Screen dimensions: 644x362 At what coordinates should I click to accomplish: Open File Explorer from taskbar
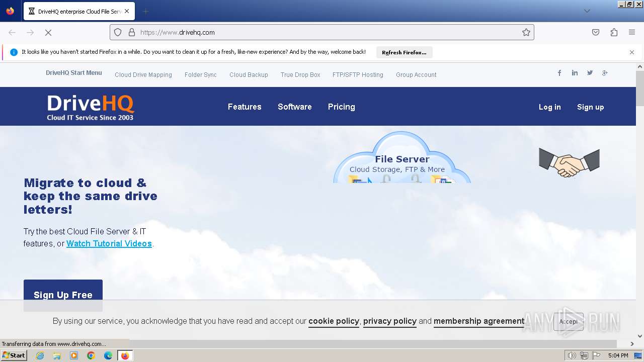tap(57, 355)
